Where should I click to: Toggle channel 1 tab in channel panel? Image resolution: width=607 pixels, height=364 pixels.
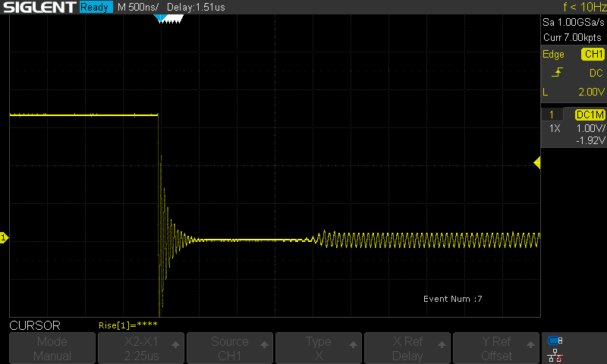coord(552,115)
